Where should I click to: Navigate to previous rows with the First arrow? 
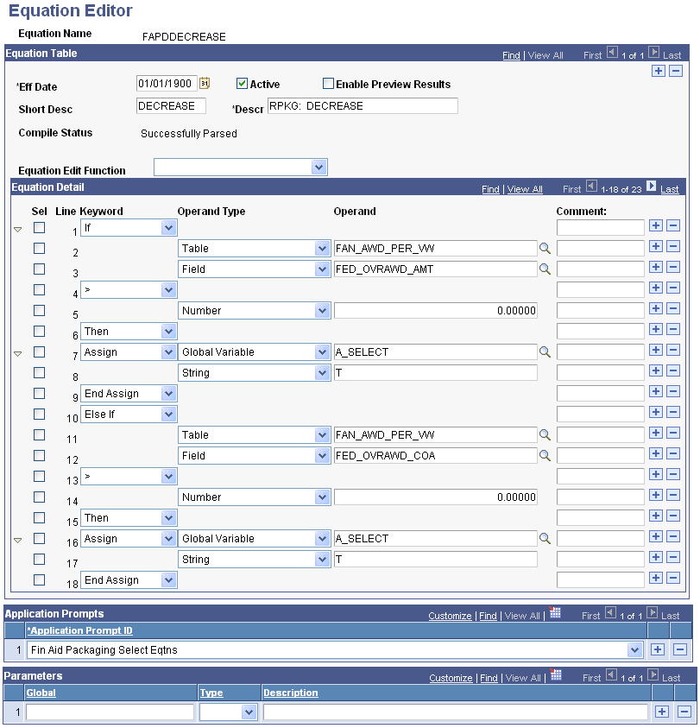coord(590,189)
